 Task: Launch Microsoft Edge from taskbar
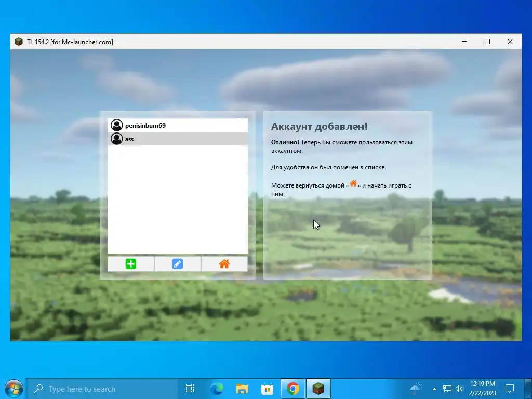(217, 389)
